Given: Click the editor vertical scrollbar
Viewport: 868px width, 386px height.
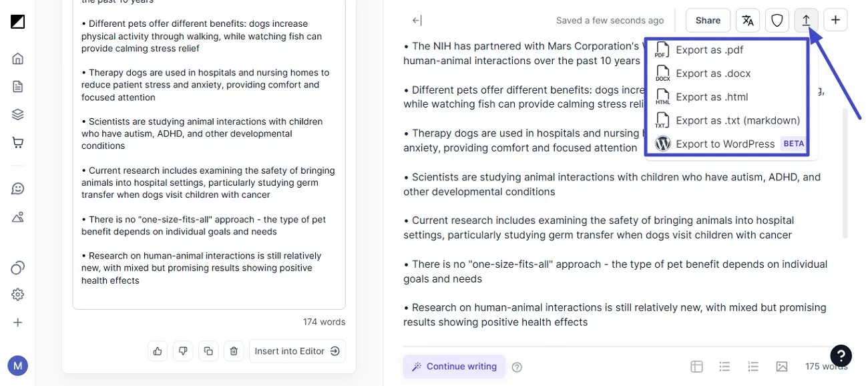Looking at the screenshot, I should (x=845, y=172).
